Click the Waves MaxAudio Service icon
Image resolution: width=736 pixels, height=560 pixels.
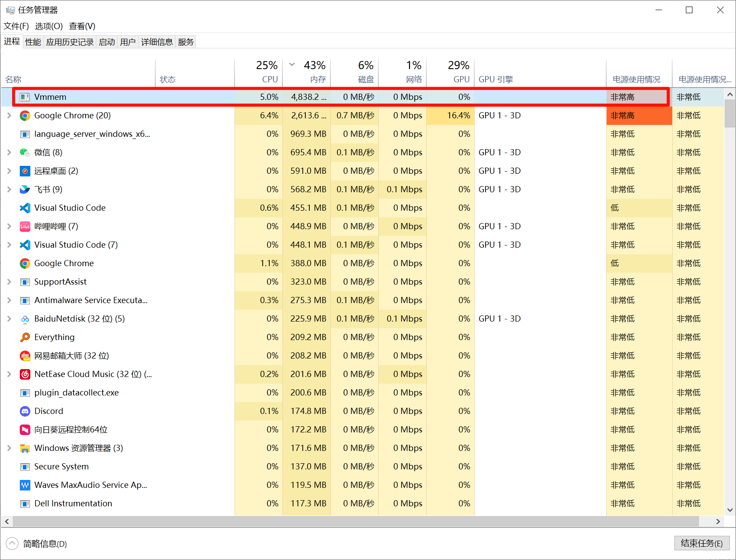[x=25, y=485]
